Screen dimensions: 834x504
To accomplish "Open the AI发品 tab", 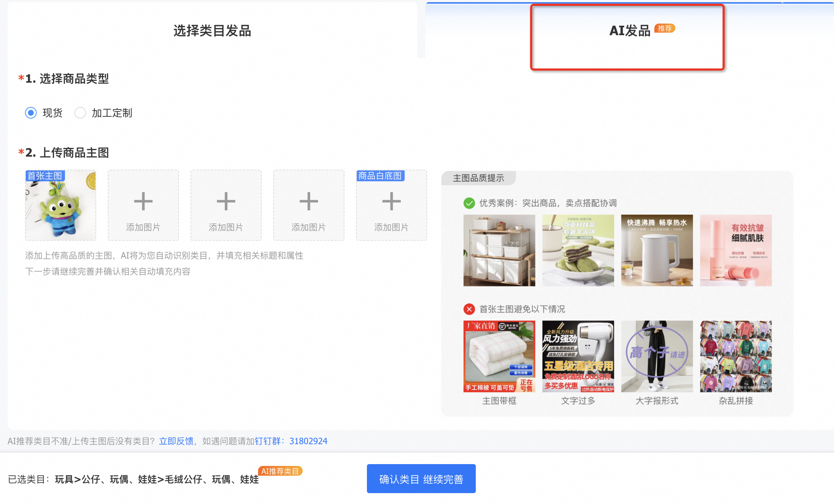I will pos(630,31).
